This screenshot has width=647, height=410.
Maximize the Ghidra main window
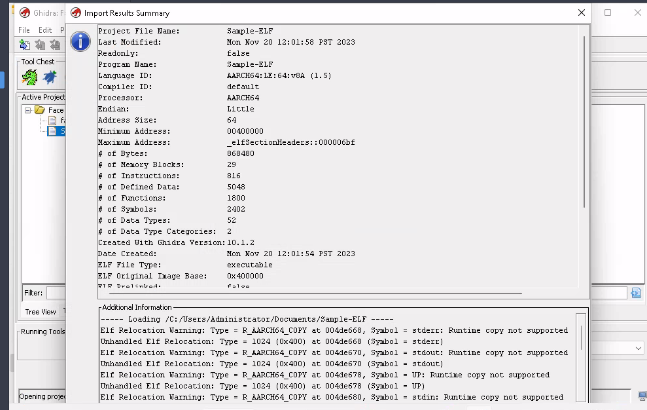coord(606,12)
